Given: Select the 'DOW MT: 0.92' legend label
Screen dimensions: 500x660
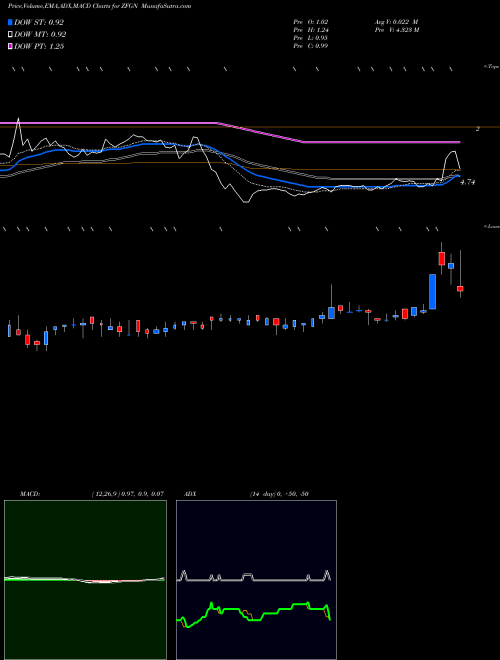Looking at the screenshot, I should click(40, 35).
